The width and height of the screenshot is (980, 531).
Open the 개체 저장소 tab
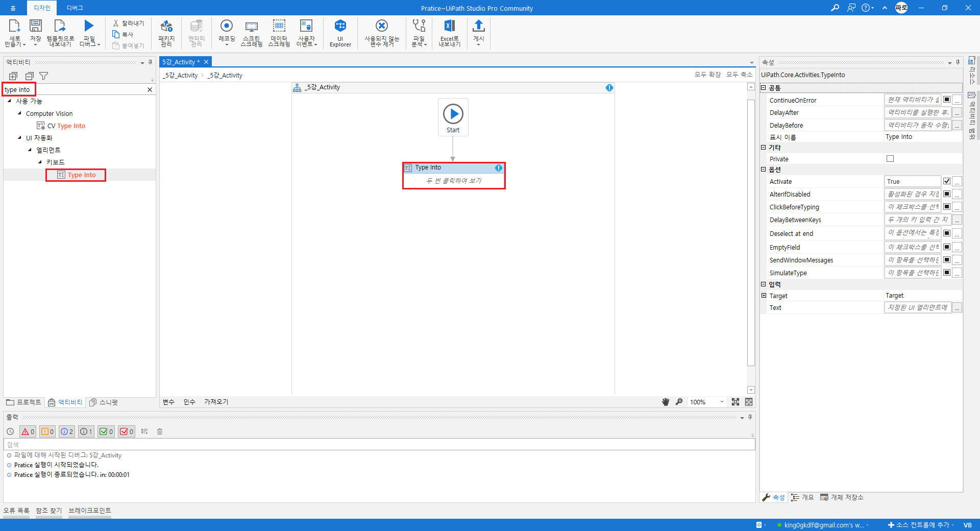842,497
